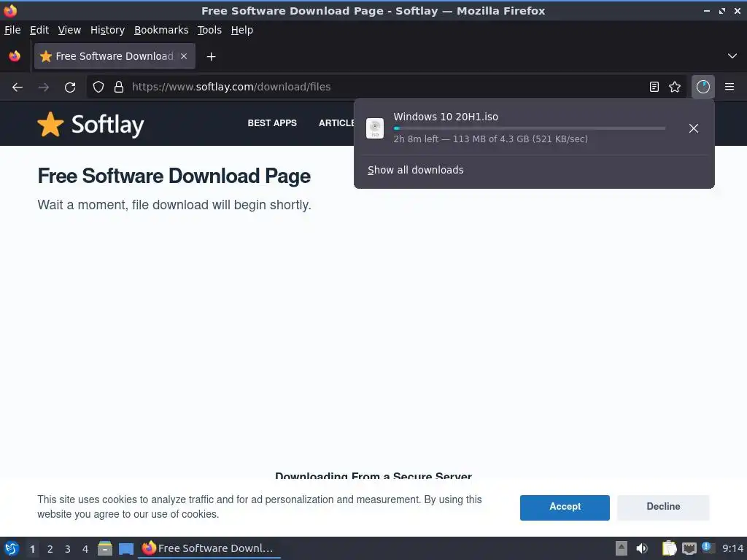
Task: Open the system start menu icon
Action: (x=12, y=548)
